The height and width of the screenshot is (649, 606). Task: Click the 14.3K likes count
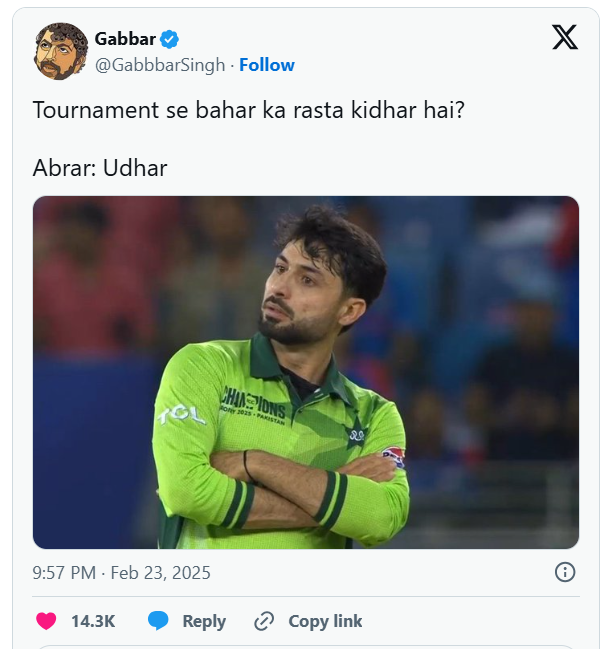tap(93, 621)
